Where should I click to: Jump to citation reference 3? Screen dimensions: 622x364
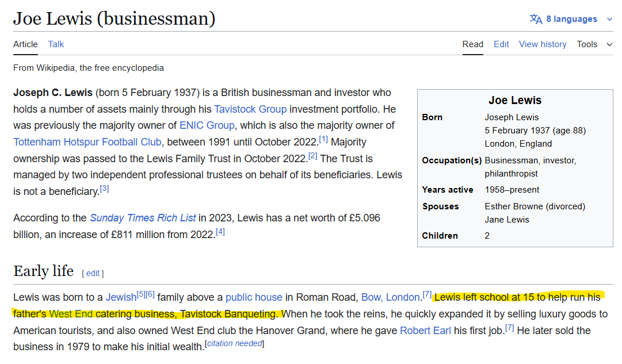coord(104,189)
